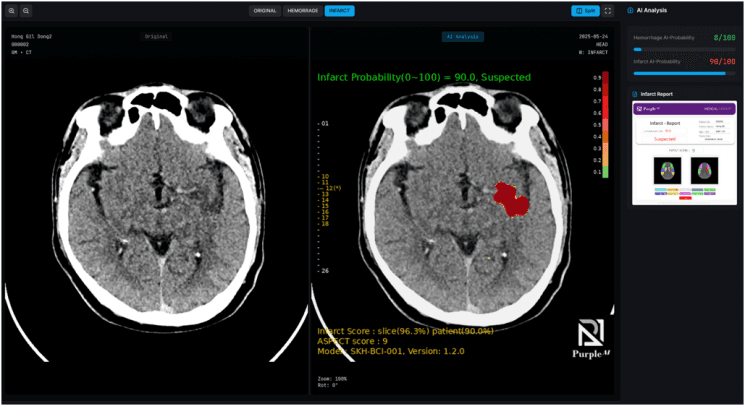Click the 'Infarct Report' section heading
The image size is (745, 406).
(x=656, y=94)
